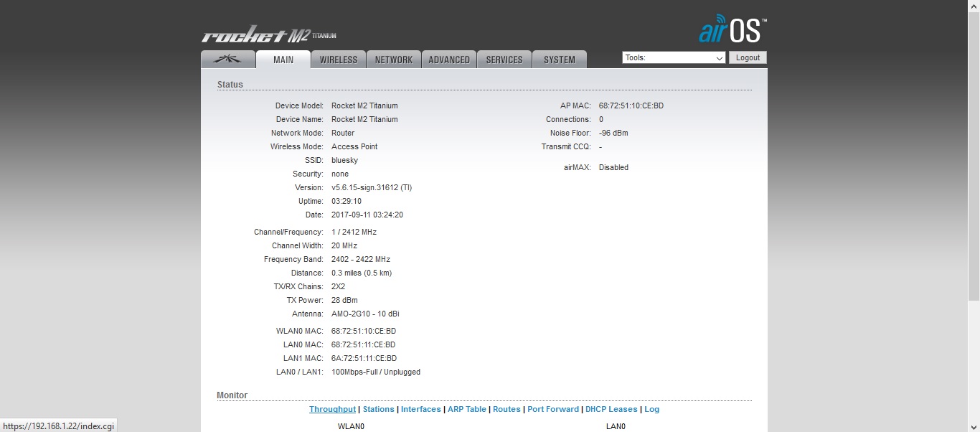The width and height of the screenshot is (980, 432).
Task: Click the WLAN0 graph label
Action: click(352, 426)
